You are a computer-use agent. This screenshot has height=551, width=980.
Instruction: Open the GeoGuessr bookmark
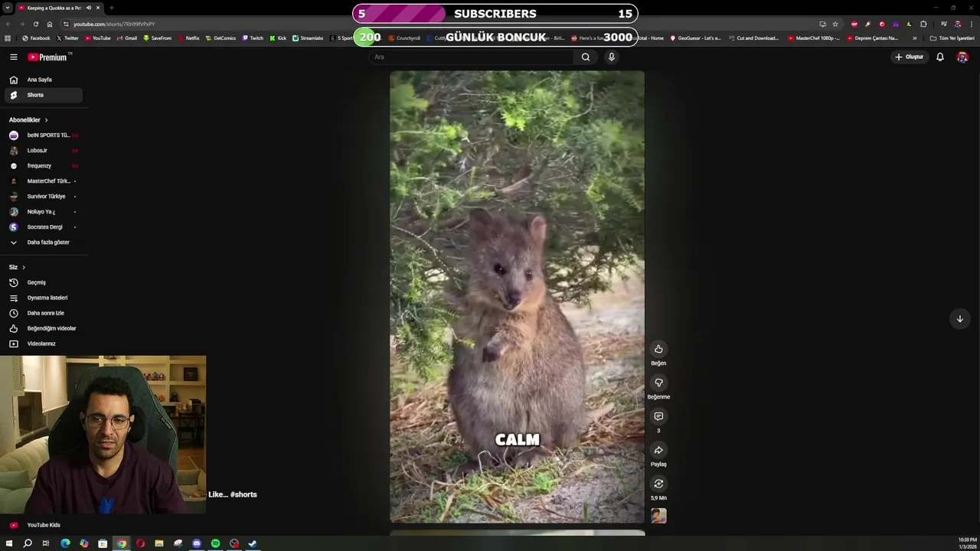coord(695,38)
